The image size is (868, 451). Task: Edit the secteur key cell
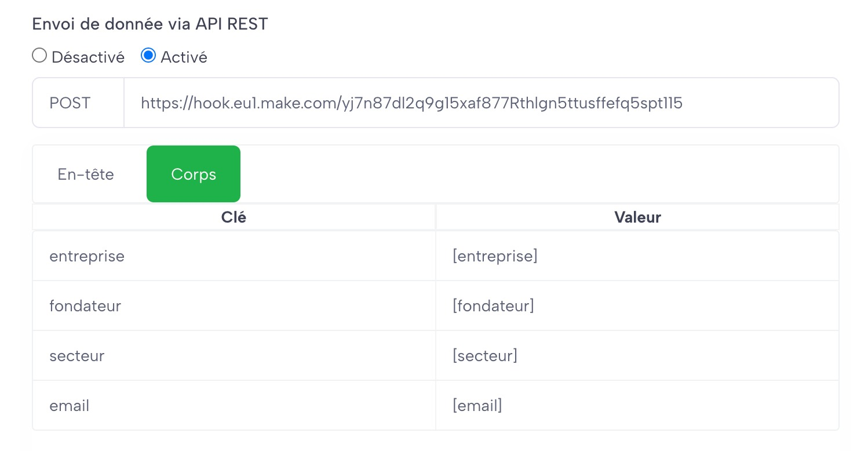[234, 356]
